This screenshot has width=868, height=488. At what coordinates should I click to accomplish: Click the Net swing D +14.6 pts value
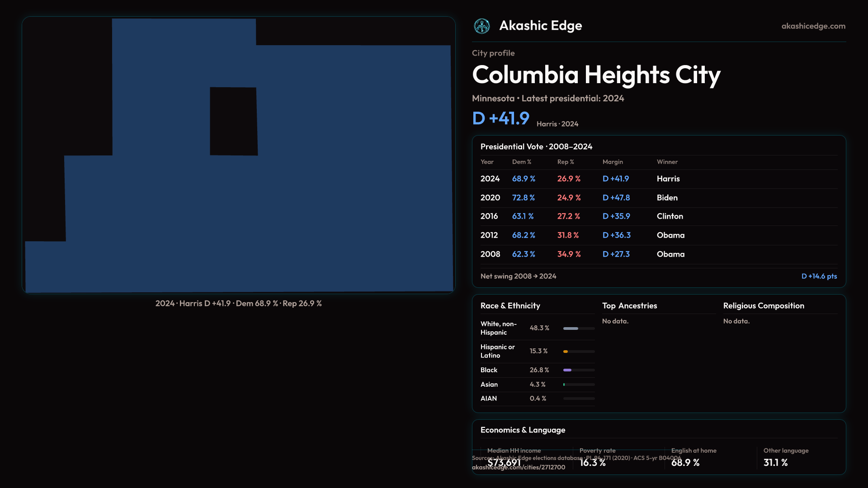[x=819, y=276]
